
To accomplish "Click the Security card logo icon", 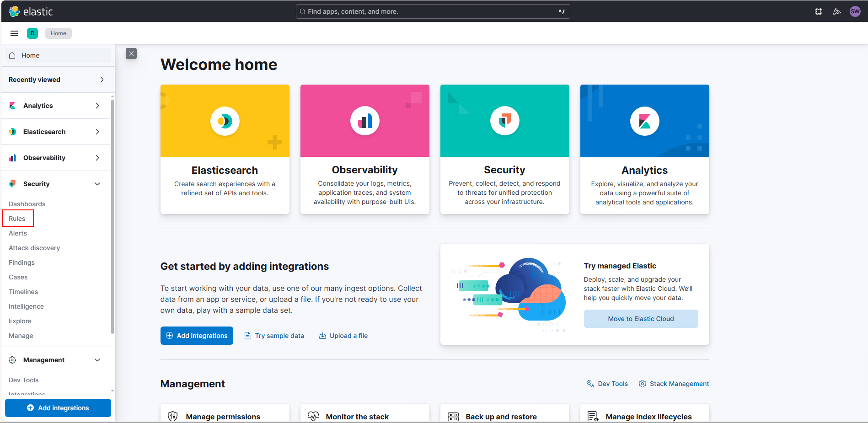I will [x=505, y=121].
